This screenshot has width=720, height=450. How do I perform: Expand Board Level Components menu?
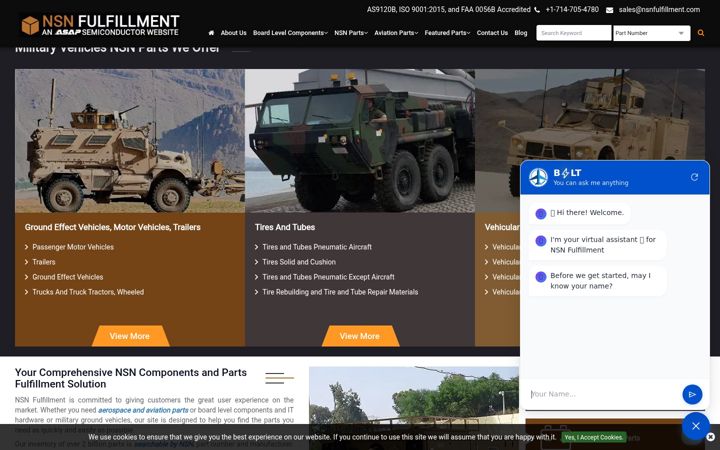tap(290, 33)
